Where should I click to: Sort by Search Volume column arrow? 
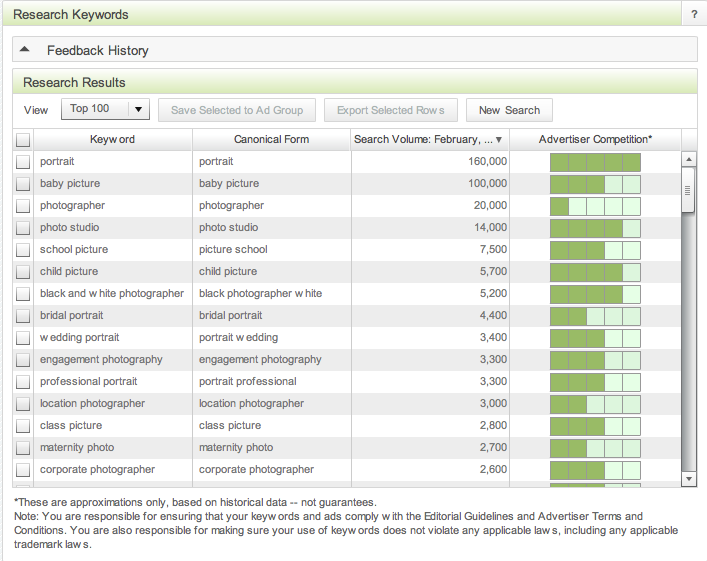499,140
